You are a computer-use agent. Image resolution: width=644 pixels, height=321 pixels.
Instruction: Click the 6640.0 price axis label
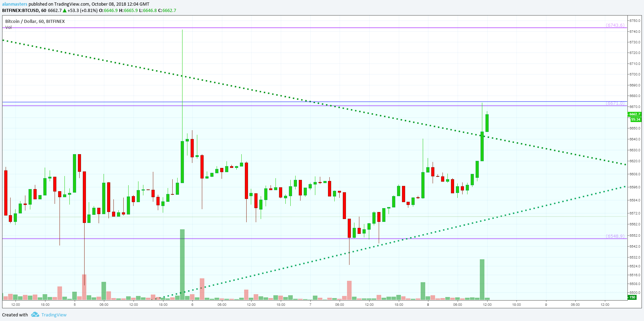(635, 139)
